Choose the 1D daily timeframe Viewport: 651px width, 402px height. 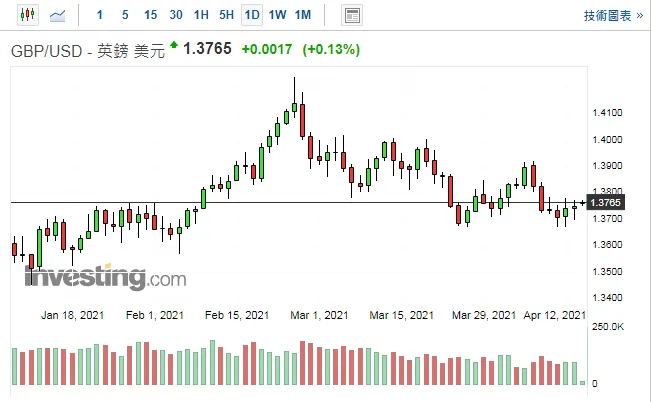point(252,15)
